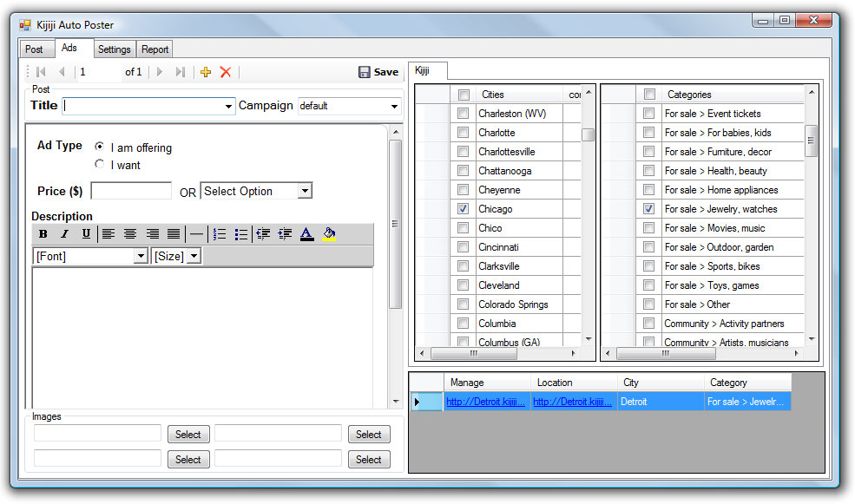Image resolution: width=855 pixels, height=504 pixels.
Task: Click the Categories list vertical scrollbar thumb
Action: click(811, 141)
